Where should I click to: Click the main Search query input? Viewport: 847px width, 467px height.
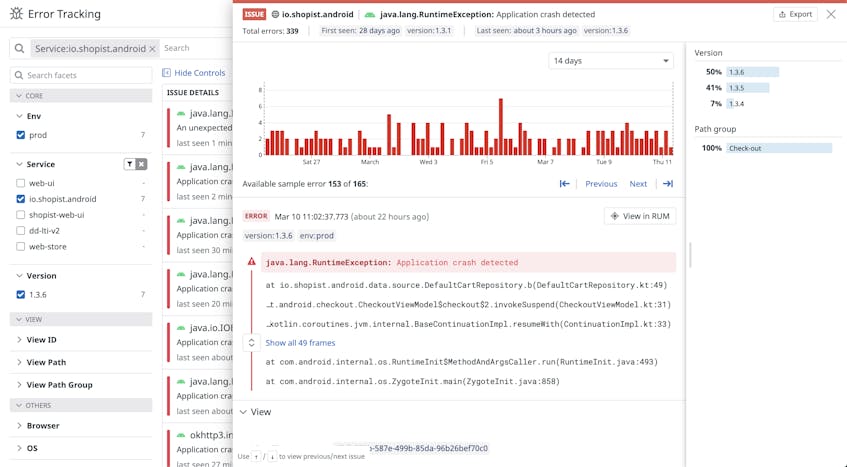pyautogui.click(x=197, y=48)
